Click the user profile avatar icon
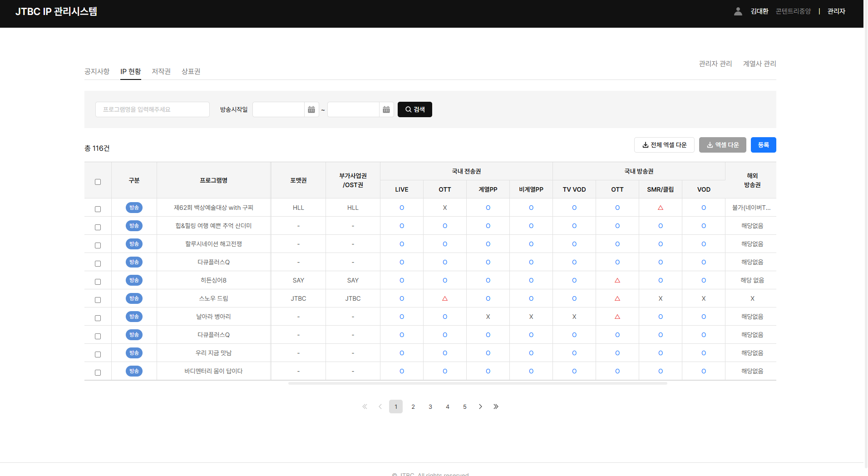This screenshot has width=868, height=476. 738,11
